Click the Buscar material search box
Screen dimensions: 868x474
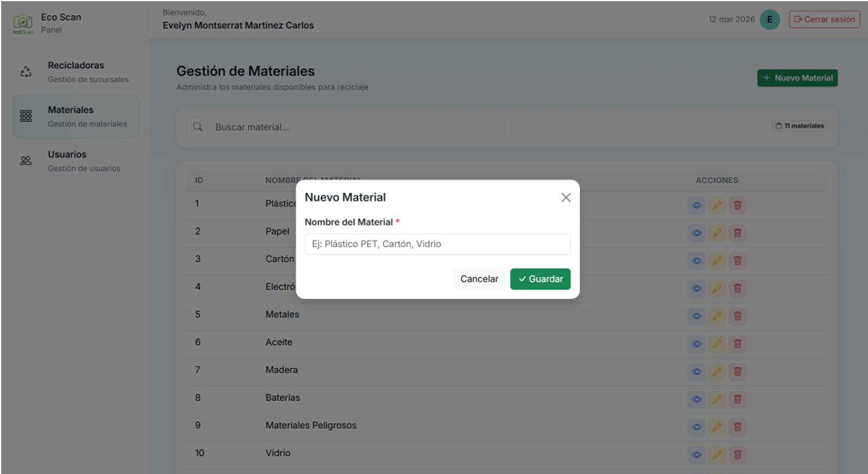tap(345, 127)
